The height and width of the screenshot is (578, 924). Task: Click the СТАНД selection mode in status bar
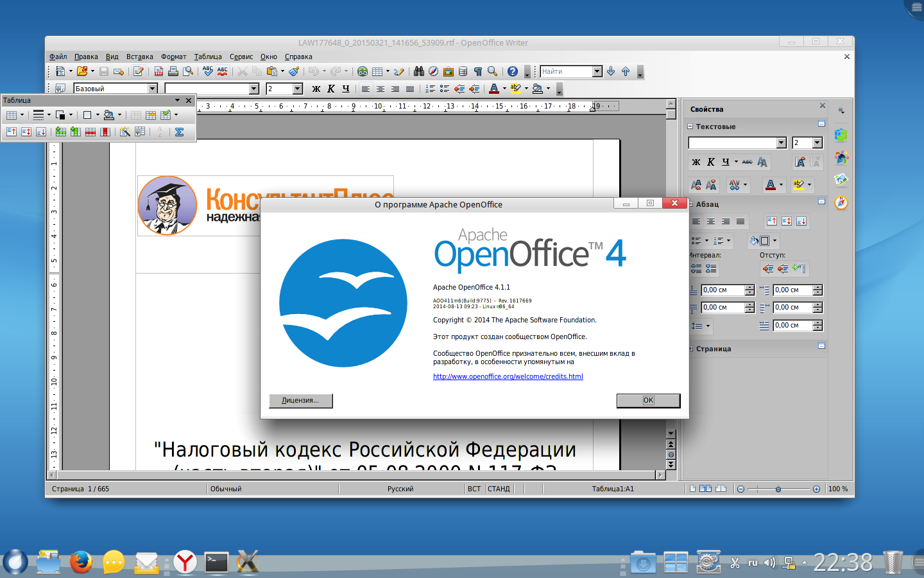499,489
